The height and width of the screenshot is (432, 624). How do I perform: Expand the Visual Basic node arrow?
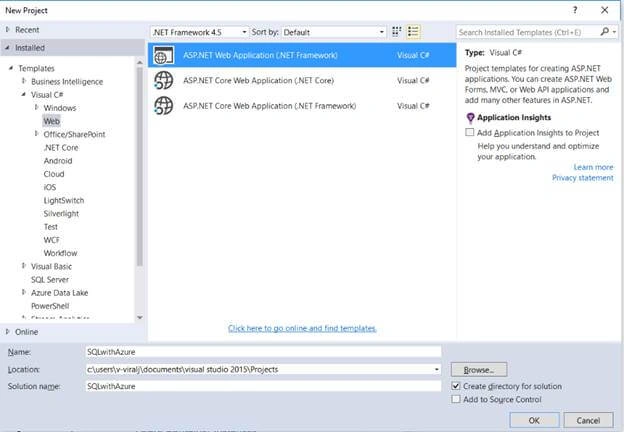tap(24, 266)
